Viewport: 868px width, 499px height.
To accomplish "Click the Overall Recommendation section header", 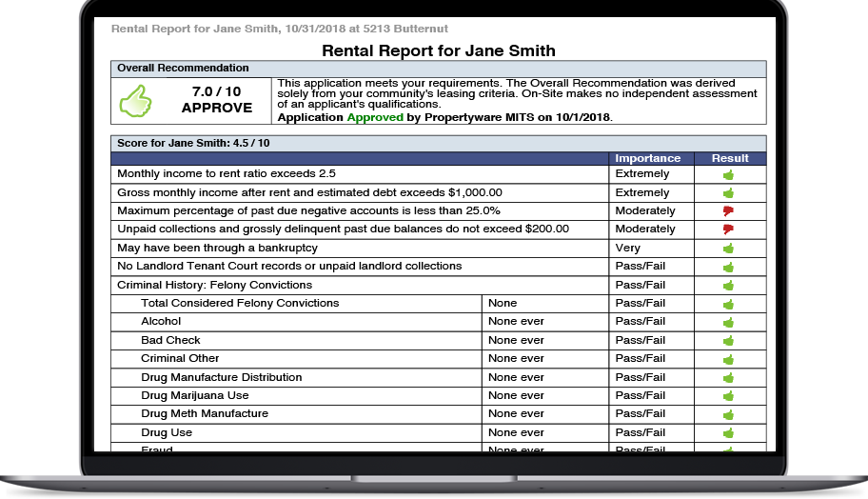I will tap(439, 69).
